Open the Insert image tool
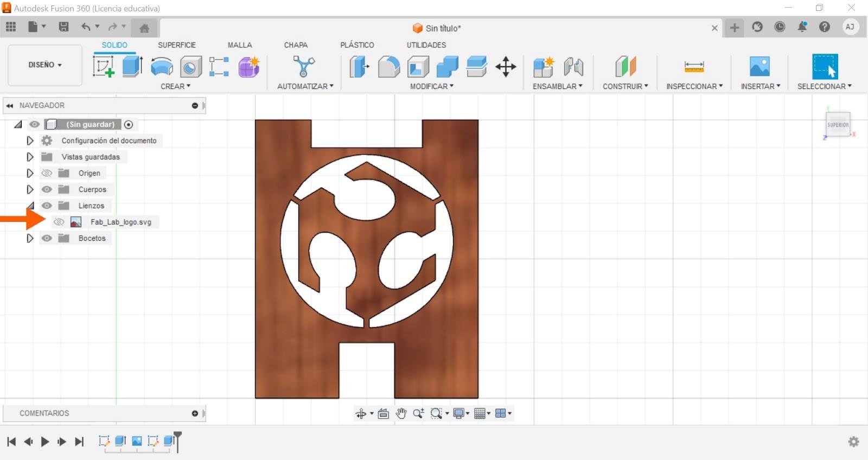868x460 pixels. [x=759, y=67]
